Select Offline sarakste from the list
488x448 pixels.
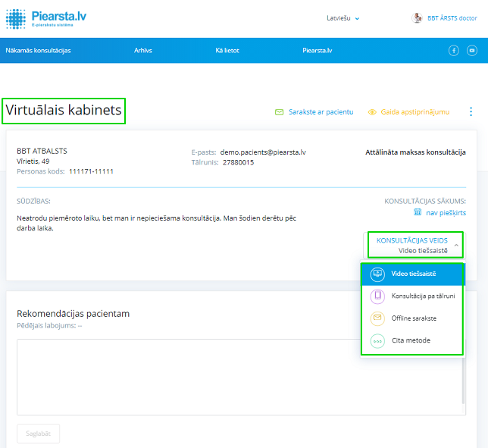(x=412, y=318)
